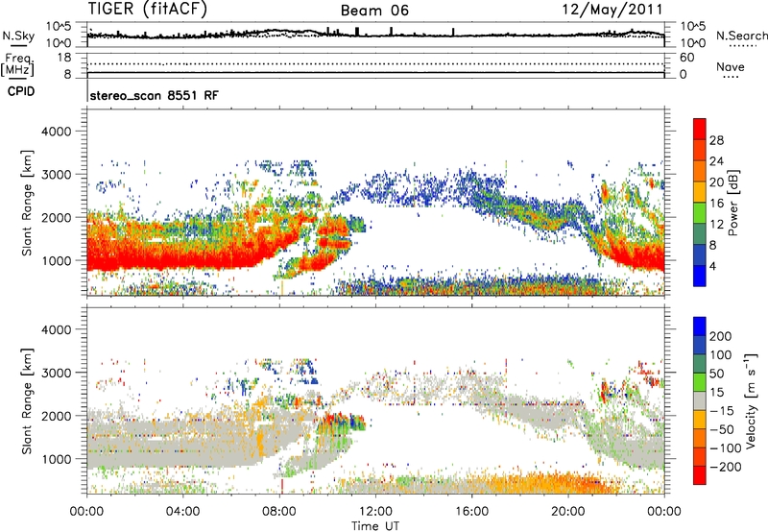Click the date '12/May/2011'

coord(612,10)
